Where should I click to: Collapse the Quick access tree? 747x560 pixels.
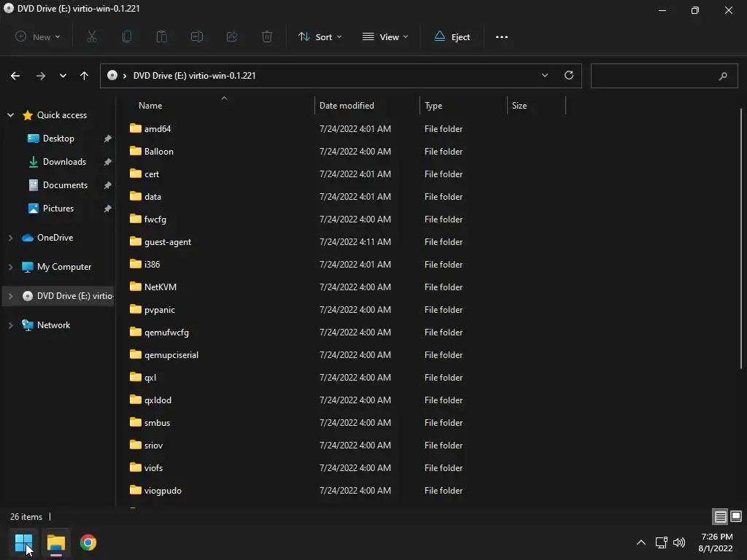(10, 115)
